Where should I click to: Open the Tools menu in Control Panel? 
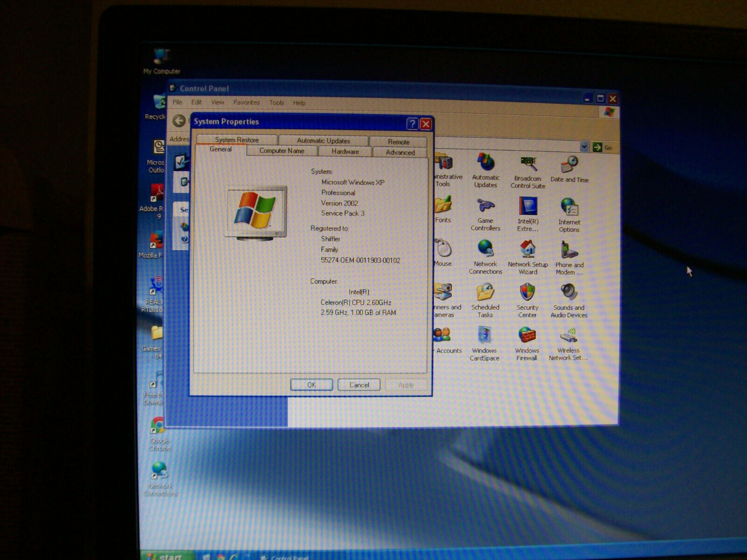(x=276, y=103)
